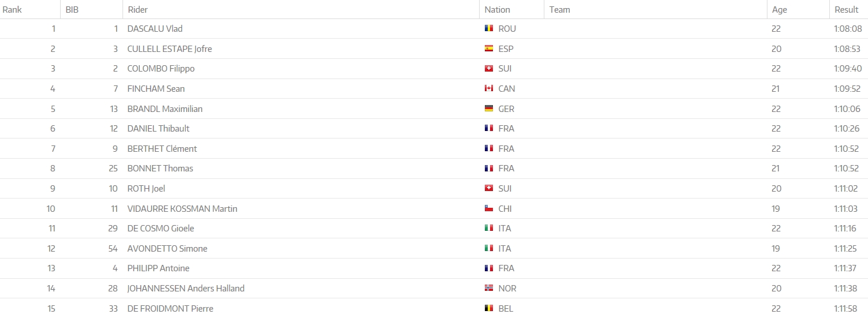Click JOHANNESSEN Anders Halland's name

186,288
